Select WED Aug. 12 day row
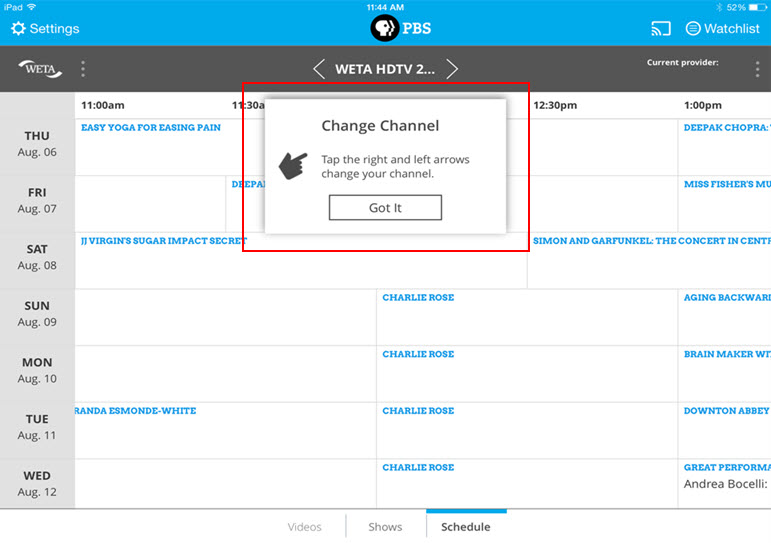 [x=37, y=483]
